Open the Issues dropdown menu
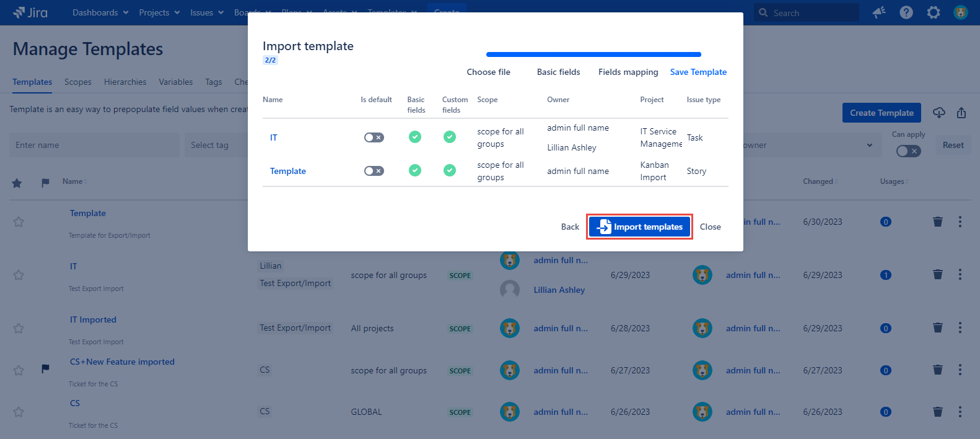Screen dimensions: 980x439 [x=207, y=12]
